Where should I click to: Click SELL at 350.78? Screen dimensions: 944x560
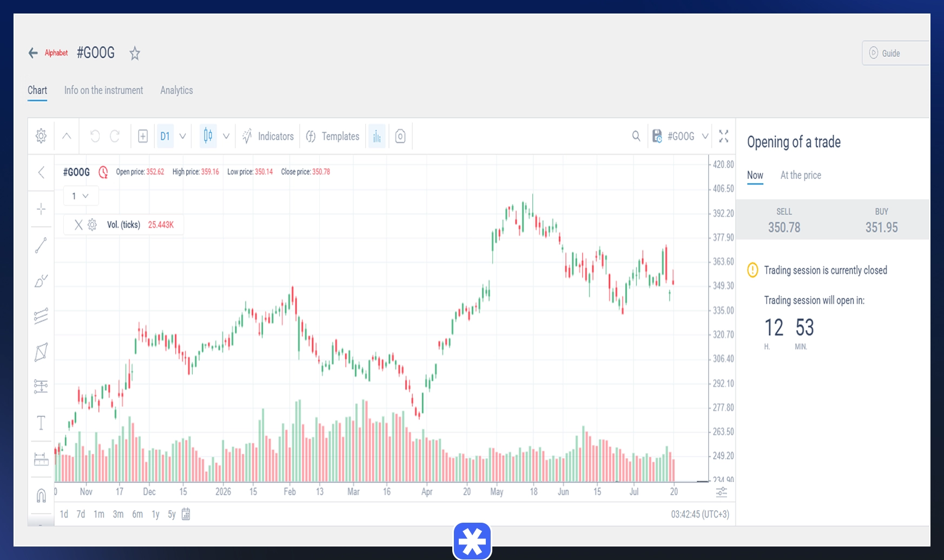[x=784, y=220]
